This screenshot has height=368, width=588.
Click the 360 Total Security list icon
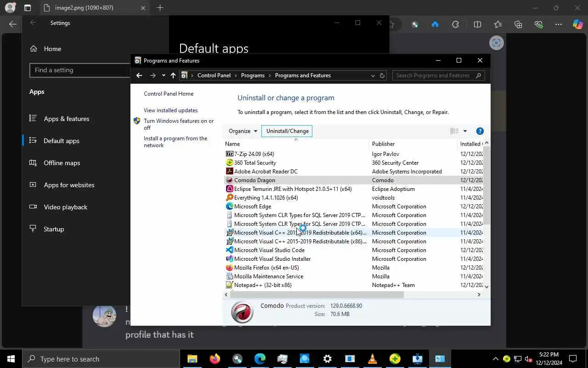(x=230, y=163)
